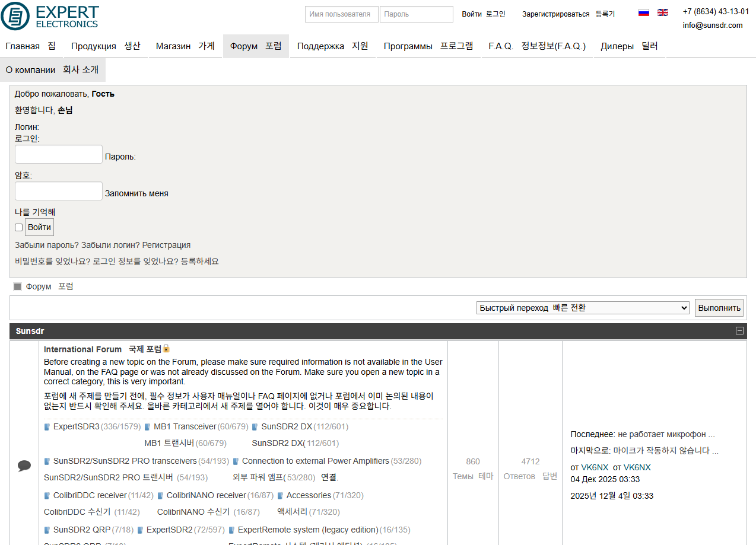Click the Expert Electronics logo

click(x=50, y=16)
